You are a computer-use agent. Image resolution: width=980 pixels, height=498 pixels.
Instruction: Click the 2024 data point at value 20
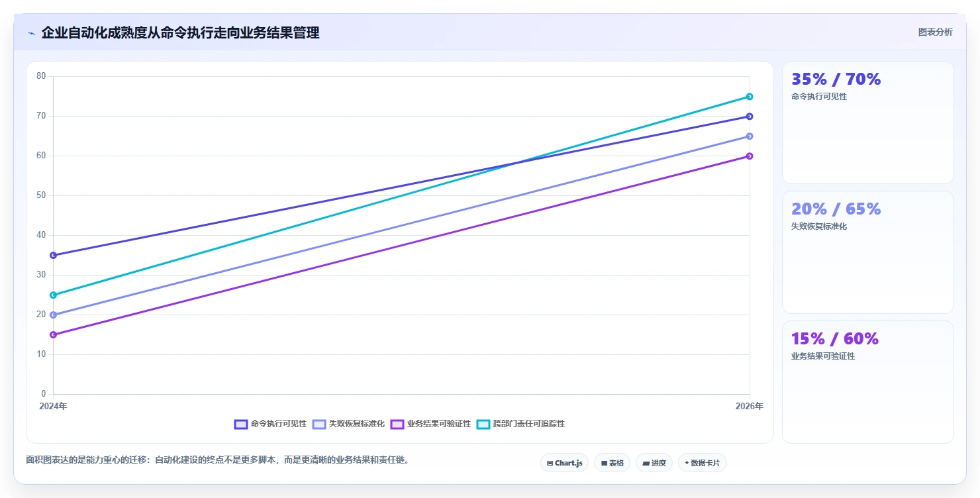click(53, 315)
